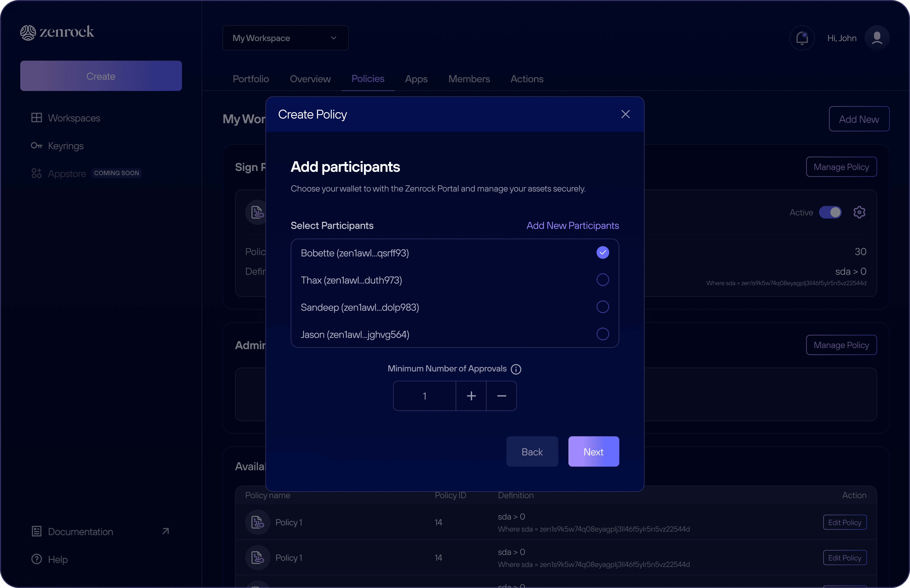Select participant Jason
The height and width of the screenshot is (588, 910).
pos(602,334)
